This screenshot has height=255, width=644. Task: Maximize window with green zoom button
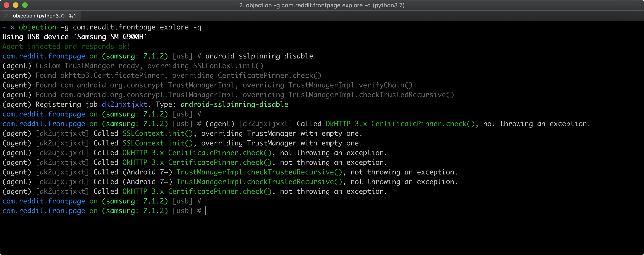25,5
